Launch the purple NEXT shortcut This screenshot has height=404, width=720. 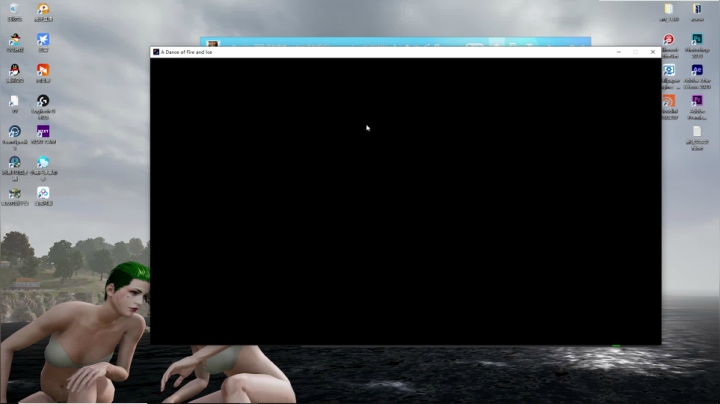click(x=43, y=132)
